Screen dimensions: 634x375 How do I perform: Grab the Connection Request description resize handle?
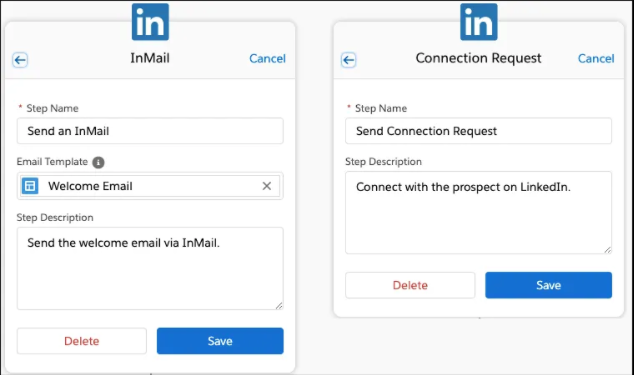608,250
